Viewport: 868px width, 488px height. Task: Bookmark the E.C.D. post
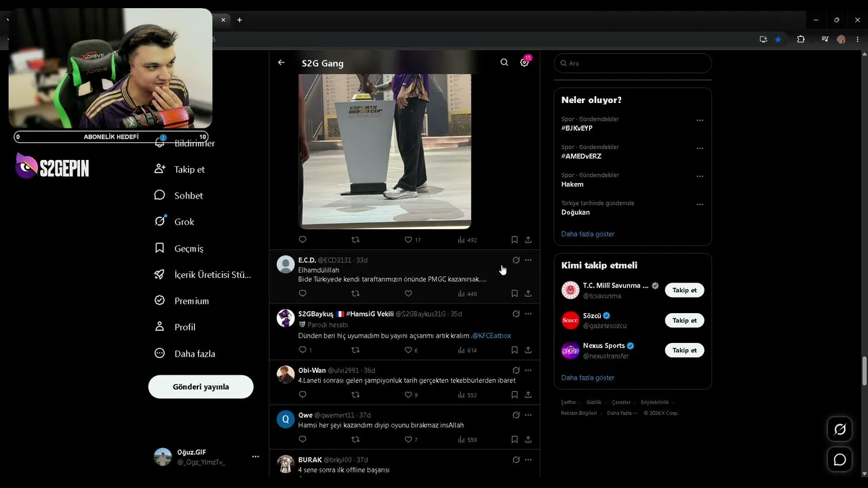(x=515, y=293)
